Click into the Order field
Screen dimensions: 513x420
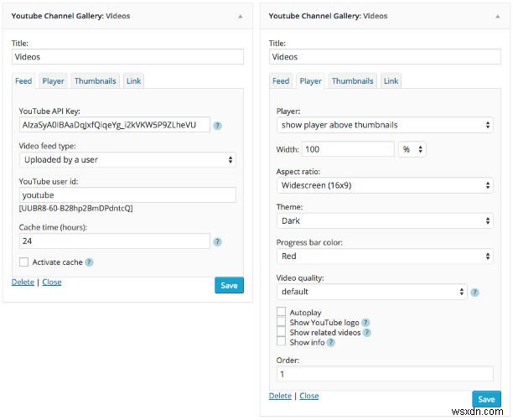click(x=385, y=374)
